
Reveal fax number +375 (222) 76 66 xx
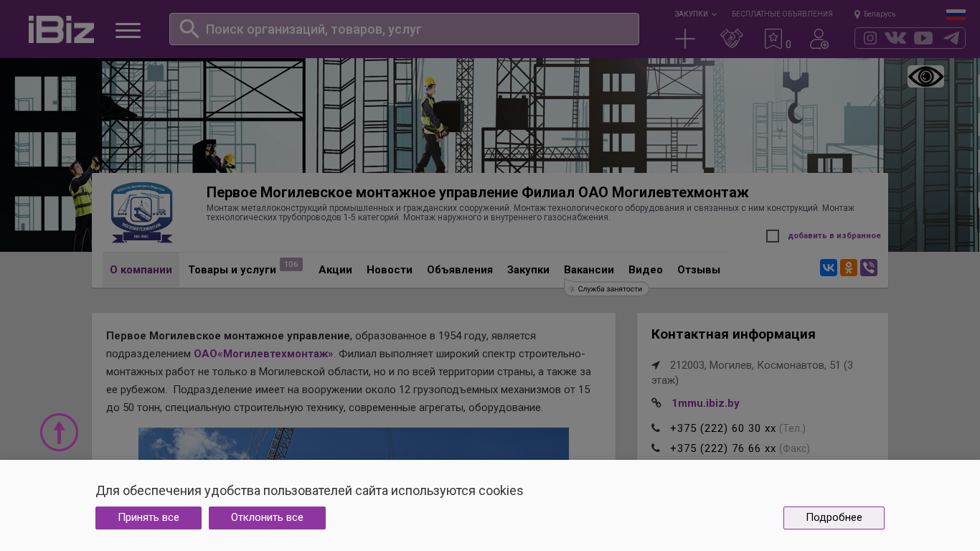click(723, 448)
